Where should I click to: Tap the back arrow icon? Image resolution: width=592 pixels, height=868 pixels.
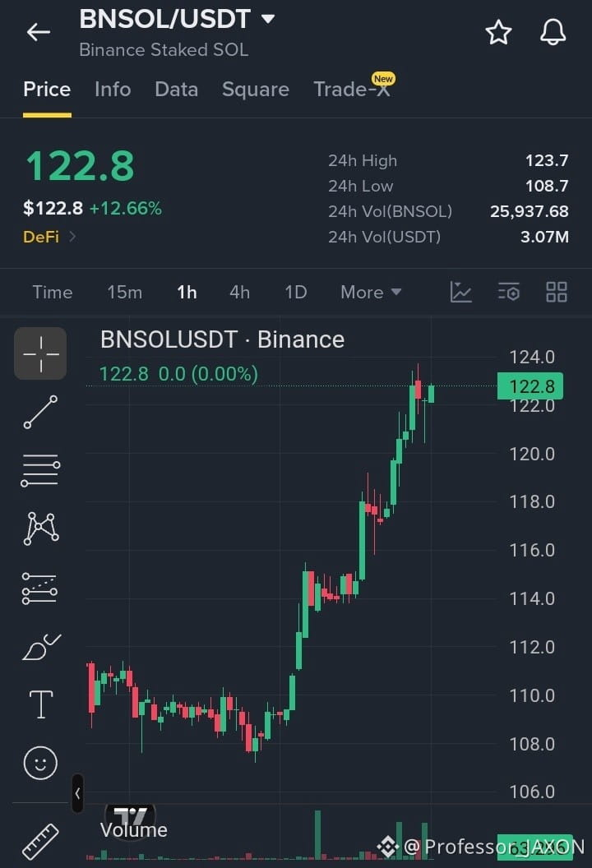point(39,32)
